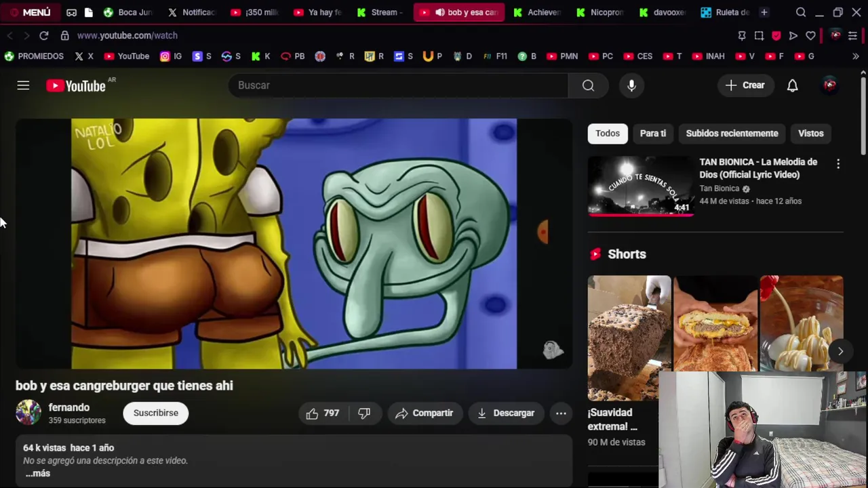Open the fernando channel name link
868x488 pixels.
tap(69, 407)
